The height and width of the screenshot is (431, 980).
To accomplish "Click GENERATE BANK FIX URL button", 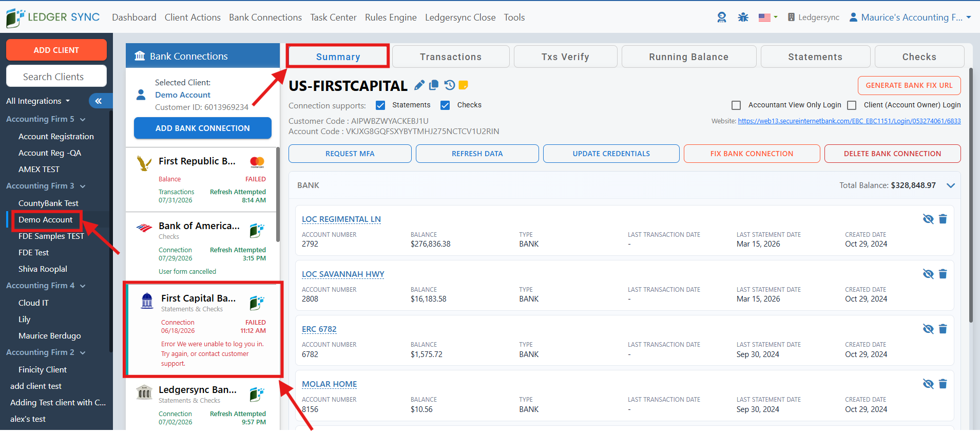I will 909,85.
